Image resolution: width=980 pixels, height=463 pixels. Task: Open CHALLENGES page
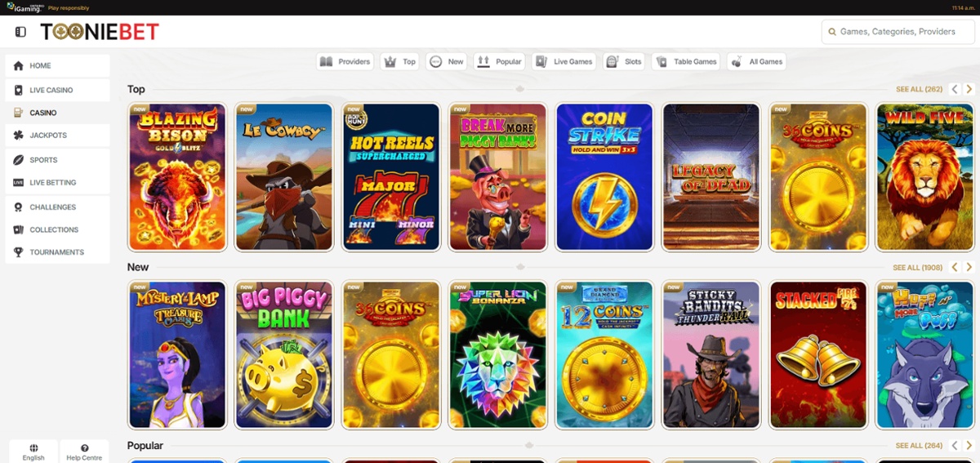[57, 207]
